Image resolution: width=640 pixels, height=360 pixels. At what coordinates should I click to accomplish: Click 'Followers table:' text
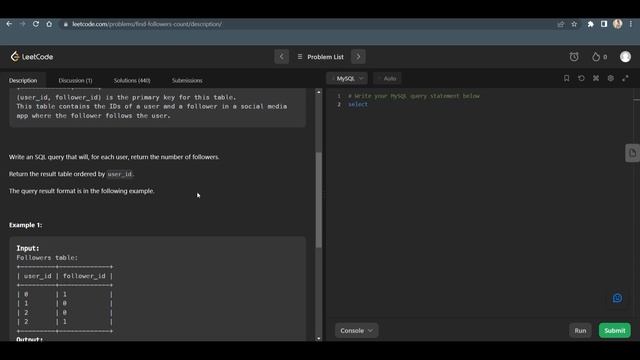pyautogui.click(x=47, y=258)
